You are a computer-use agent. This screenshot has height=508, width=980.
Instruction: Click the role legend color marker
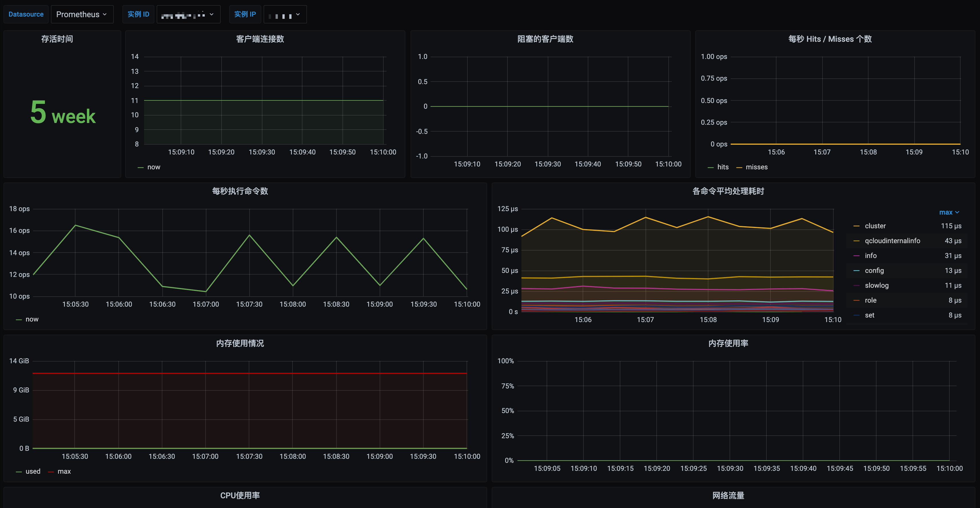coord(856,300)
